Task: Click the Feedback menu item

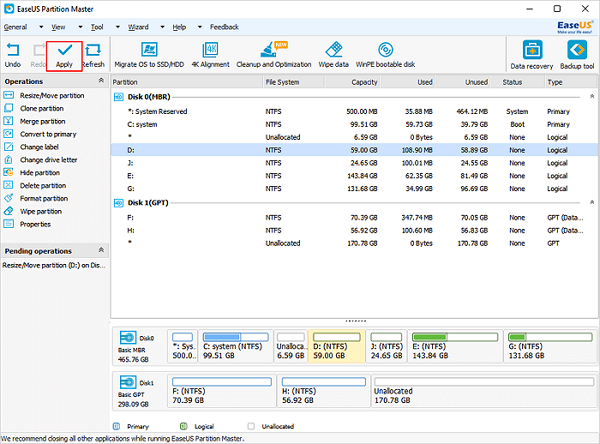Action: [x=224, y=27]
